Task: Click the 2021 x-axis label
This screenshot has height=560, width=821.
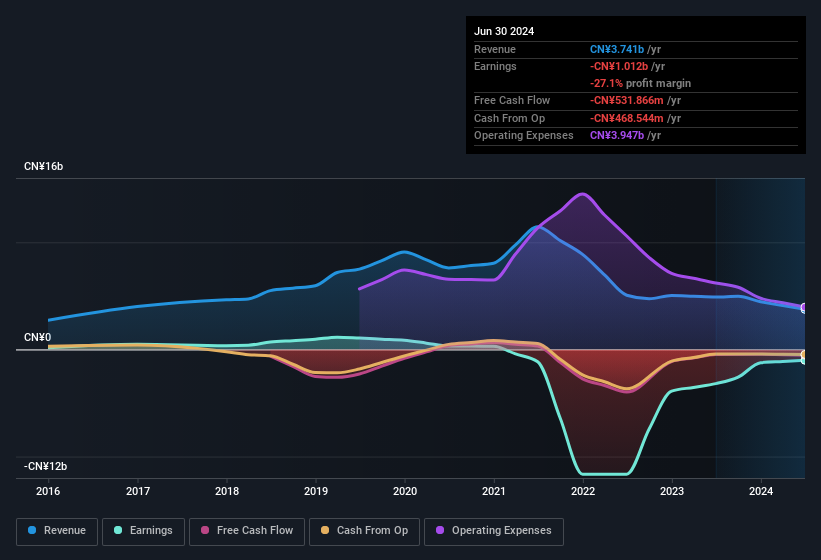Action: [x=494, y=491]
